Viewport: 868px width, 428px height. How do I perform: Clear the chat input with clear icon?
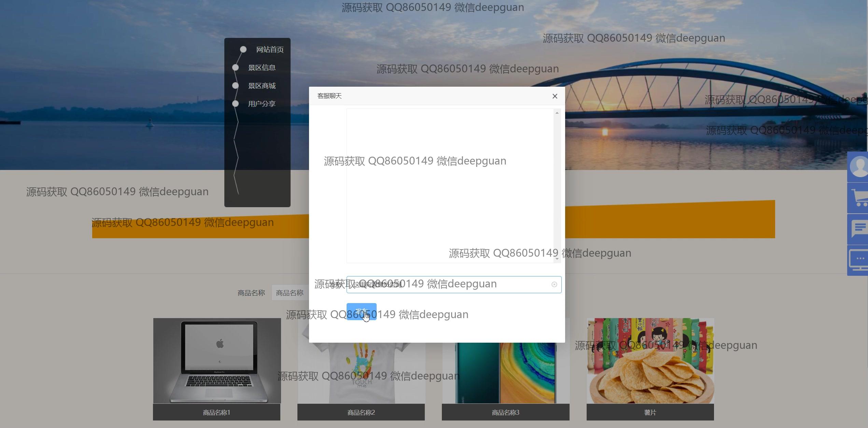[554, 284]
